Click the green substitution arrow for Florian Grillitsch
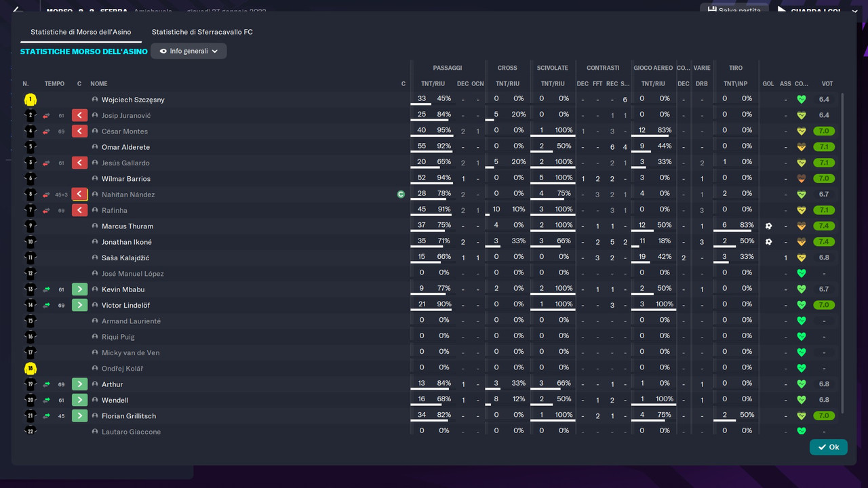 pos(80,415)
